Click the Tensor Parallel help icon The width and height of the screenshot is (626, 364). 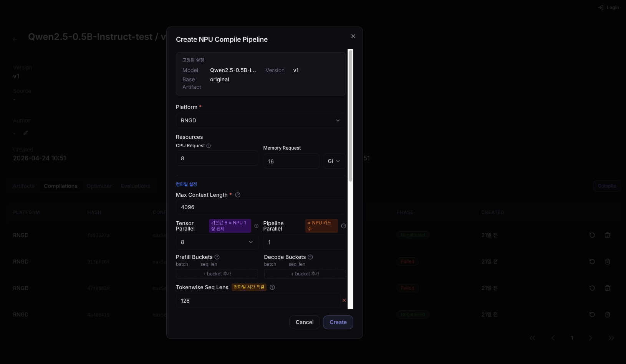coord(256,226)
